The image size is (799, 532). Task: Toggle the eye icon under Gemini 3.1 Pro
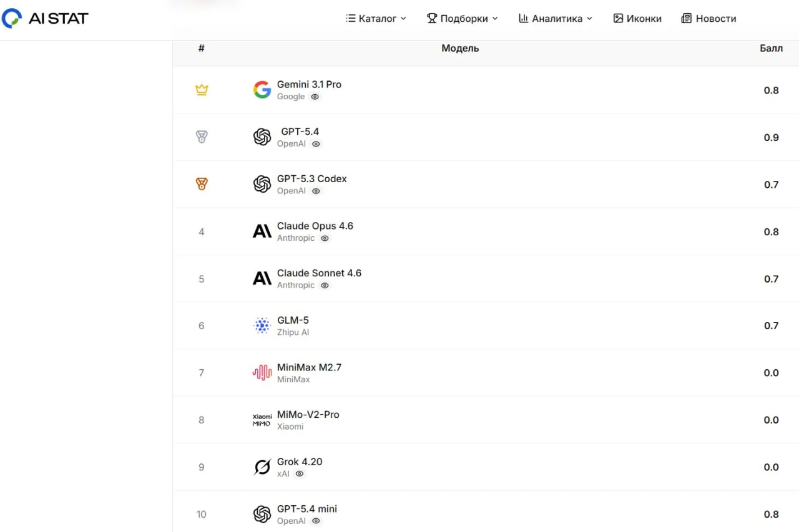coord(315,97)
